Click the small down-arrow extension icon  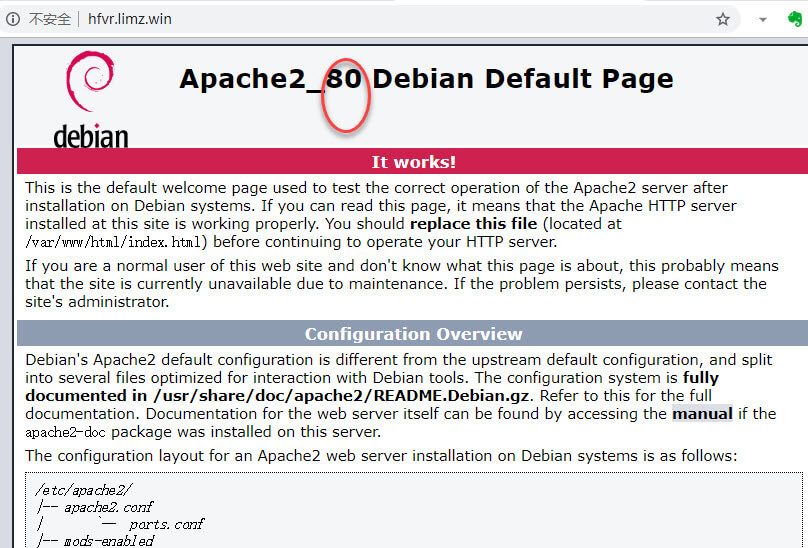coord(763,19)
